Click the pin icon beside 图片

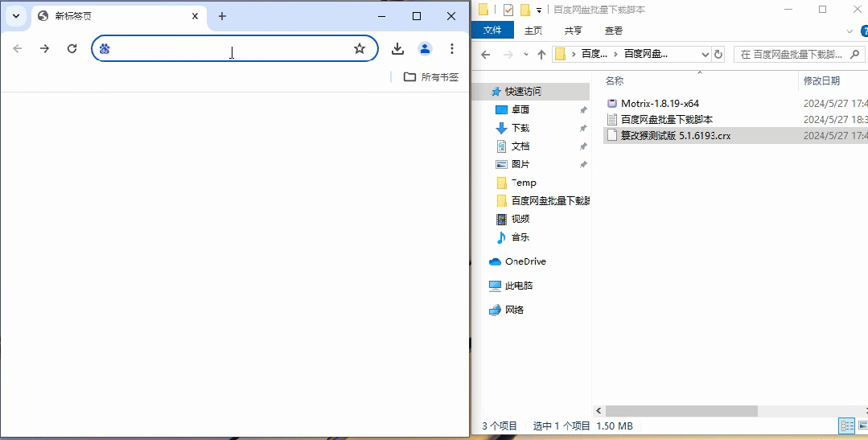click(x=583, y=165)
